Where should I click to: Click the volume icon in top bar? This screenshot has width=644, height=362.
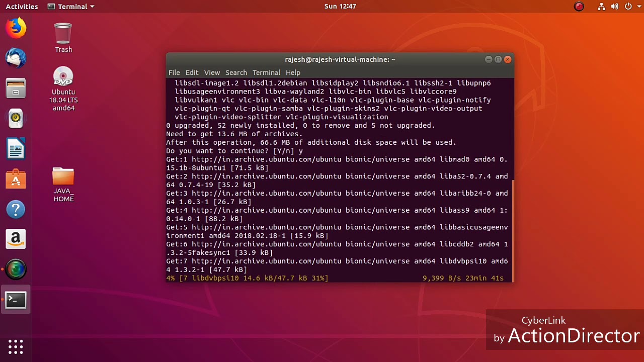point(614,7)
